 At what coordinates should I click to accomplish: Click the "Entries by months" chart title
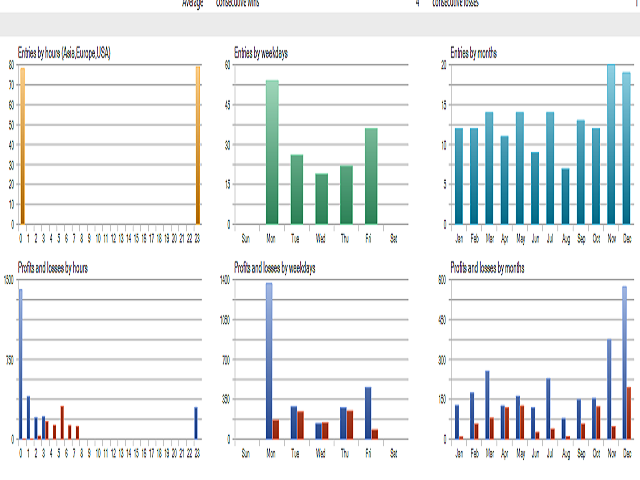point(473,53)
